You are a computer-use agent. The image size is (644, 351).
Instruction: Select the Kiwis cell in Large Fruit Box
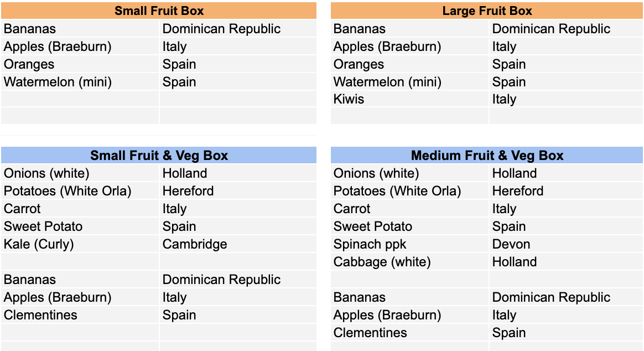(x=409, y=99)
